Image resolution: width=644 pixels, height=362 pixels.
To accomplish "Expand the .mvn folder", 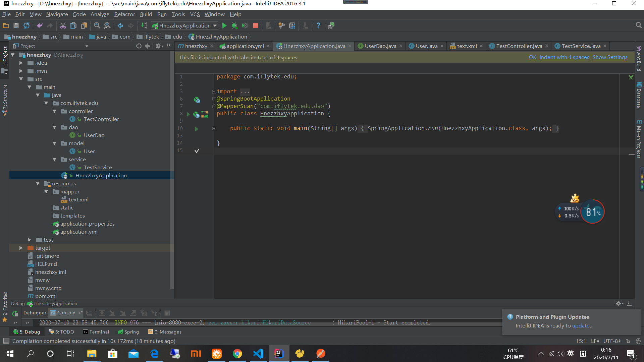I will click(21, 71).
